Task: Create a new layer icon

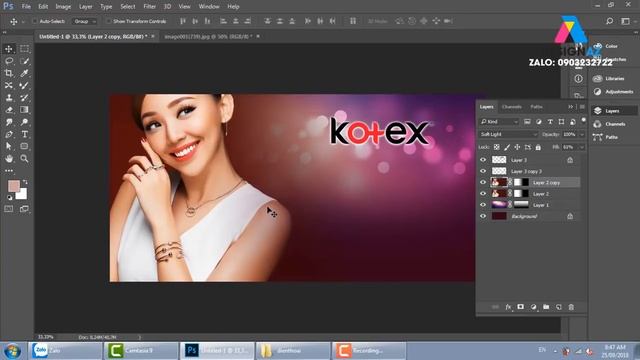Action: pyautogui.click(x=559, y=307)
